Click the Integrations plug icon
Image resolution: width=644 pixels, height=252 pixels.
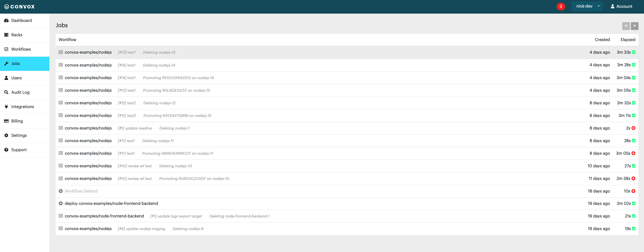pyautogui.click(x=6, y=107)
